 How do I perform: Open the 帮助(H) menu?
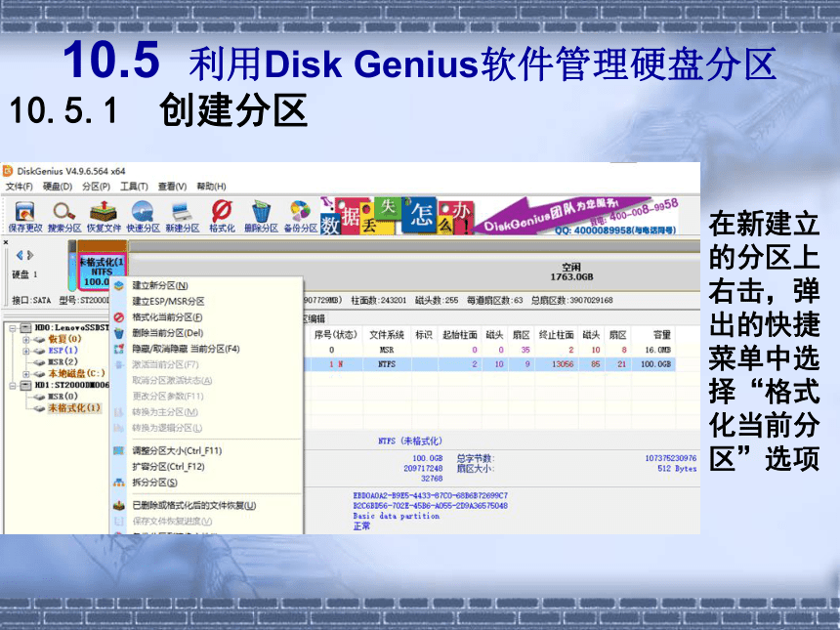[x=212, y=187]
